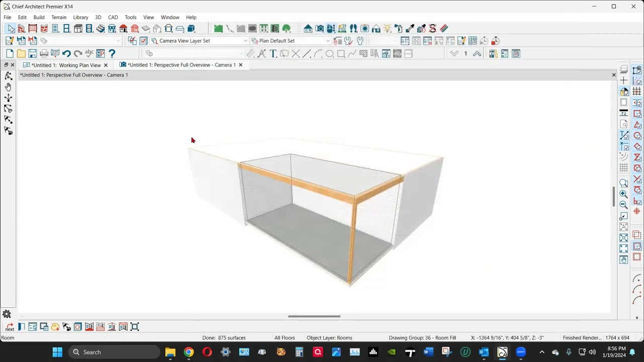Launch Google Chrome from taskbar
Screen dimensions: 644x362
pyautogui.click(x=189, y=352)
